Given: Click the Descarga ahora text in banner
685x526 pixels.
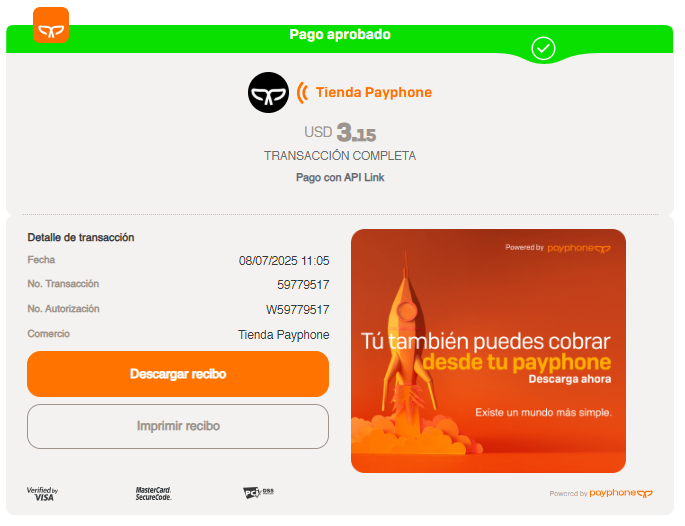Looking at the screenshot, I should point(570,379).
